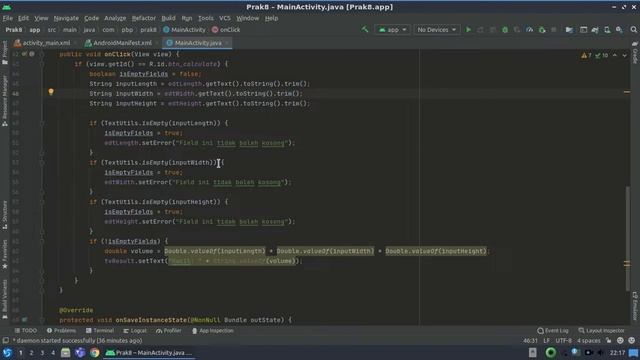This screenshot has height=360, width=640.
Task: Click the Prak8 MainActivity.java taskbar entry
Action: point(149,353)
